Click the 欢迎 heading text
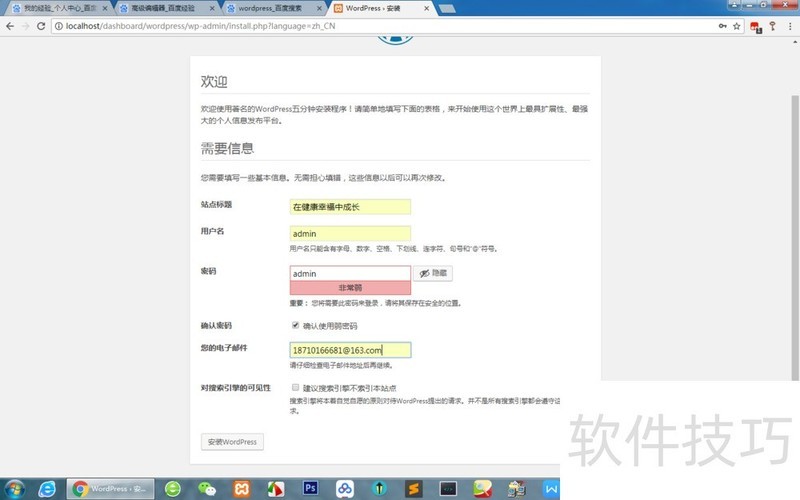 pos(214,82)
